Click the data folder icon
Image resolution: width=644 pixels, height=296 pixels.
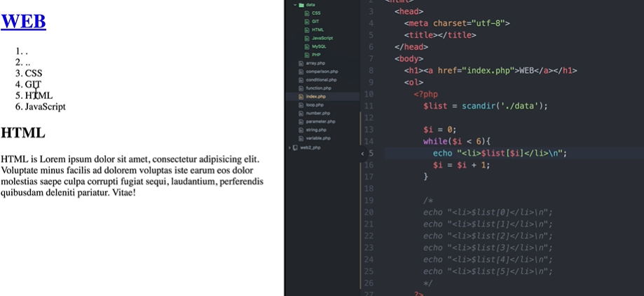pyautogui.click(x=301, y=5)
